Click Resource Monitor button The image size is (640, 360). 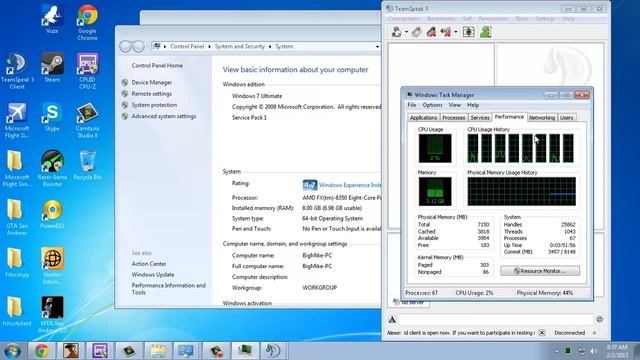coord(540,271)
